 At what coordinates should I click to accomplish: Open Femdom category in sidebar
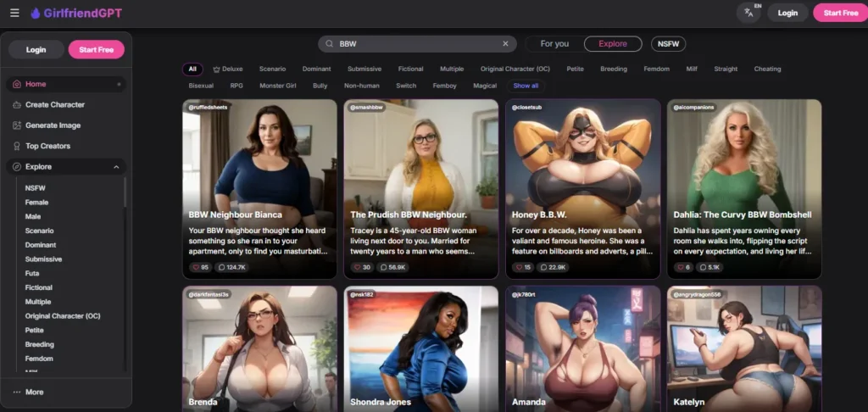(x=39, y=359)
